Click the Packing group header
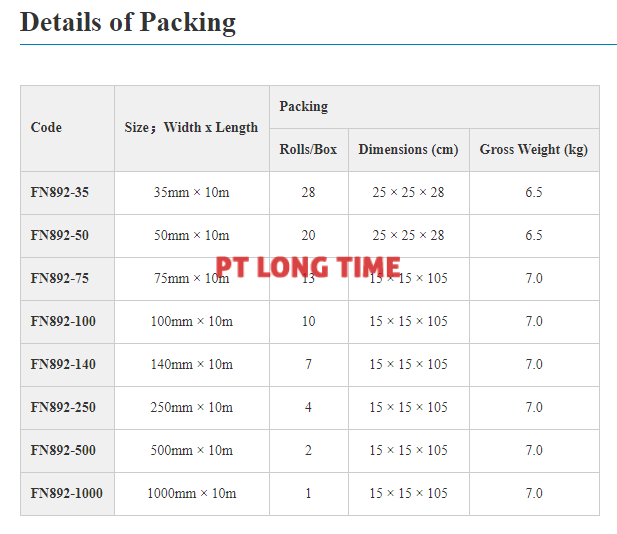The width and height of the screenshot is (617, 534). (304, 106)
